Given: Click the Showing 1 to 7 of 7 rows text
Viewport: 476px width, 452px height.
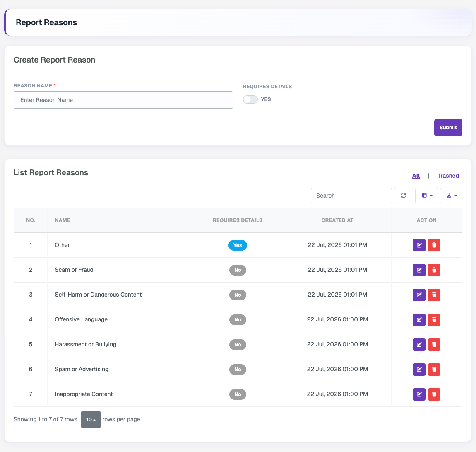Looking at the screenshot, I should [46, 420].
